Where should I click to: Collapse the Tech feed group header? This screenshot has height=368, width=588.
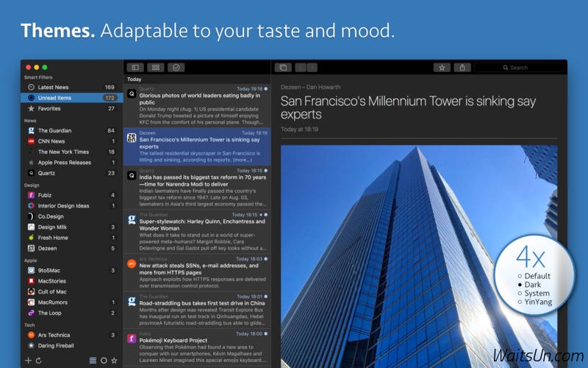pos(30,324)
